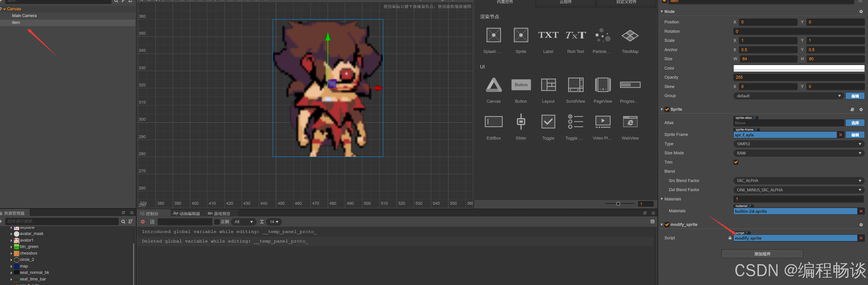Click the EditBox control icon

[x=493, y=122]
